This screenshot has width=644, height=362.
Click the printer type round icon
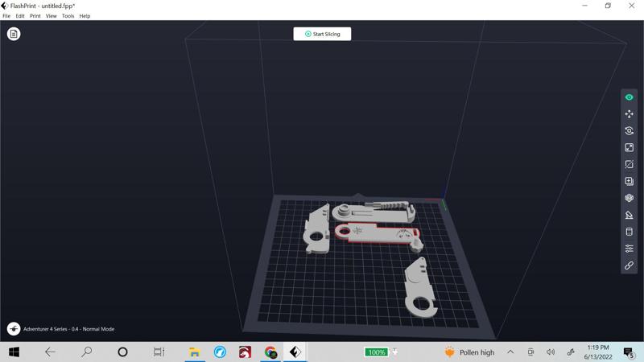(14, 329)
